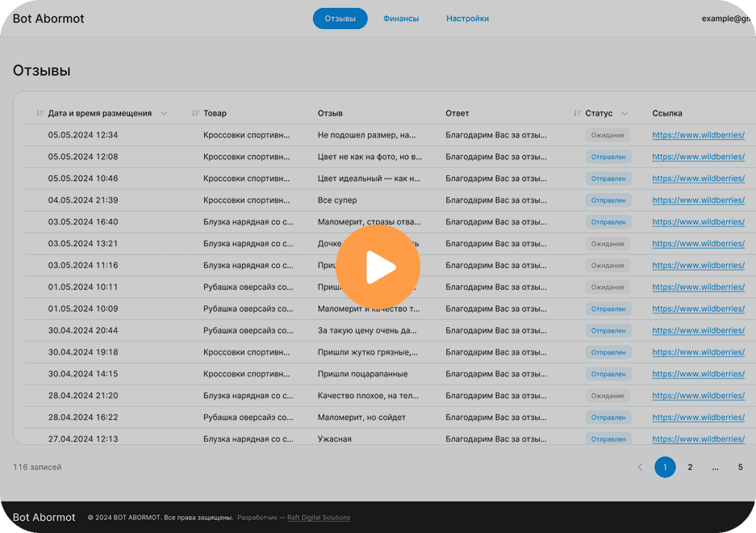Image resolution: width=756 pixels, height=533 pixels.
Task: Play the video with the orange button
Action: coord(378,266)
